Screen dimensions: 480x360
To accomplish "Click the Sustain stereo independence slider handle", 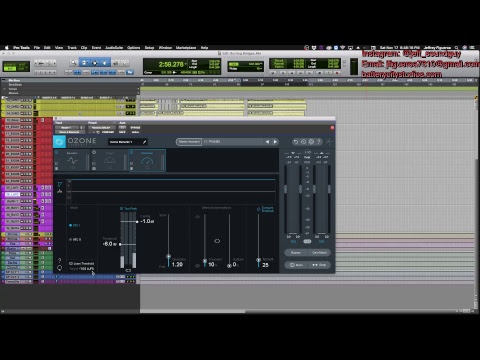I will [229, 266].
